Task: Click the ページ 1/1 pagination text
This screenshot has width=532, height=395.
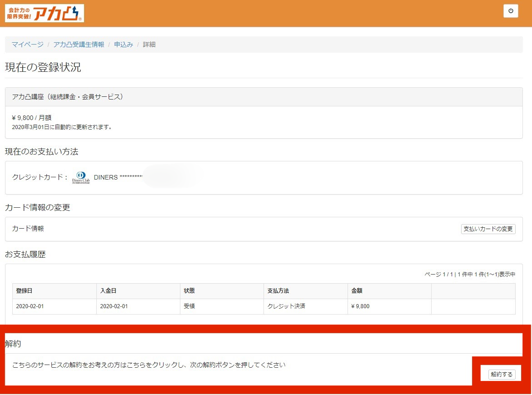Action: 471,274
